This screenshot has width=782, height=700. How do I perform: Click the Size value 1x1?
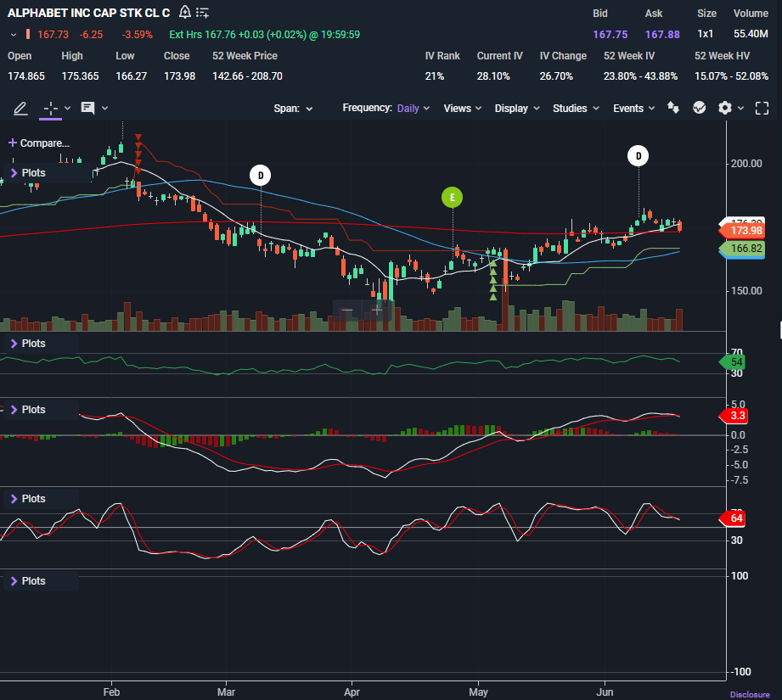[x=706, y=34]
